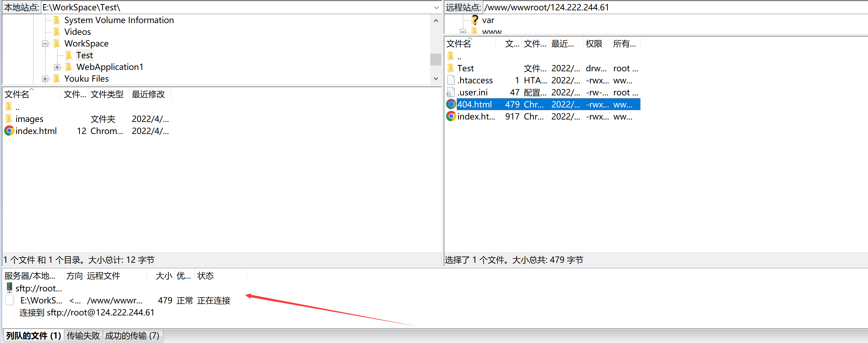Select .htaccess file name in remote list
The image size is (868, 343).
(x=475, y=80)
